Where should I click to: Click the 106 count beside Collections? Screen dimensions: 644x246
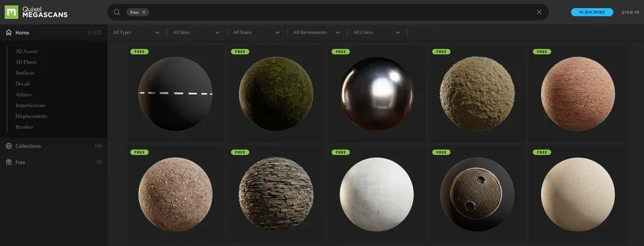click(x=98, y=146)
